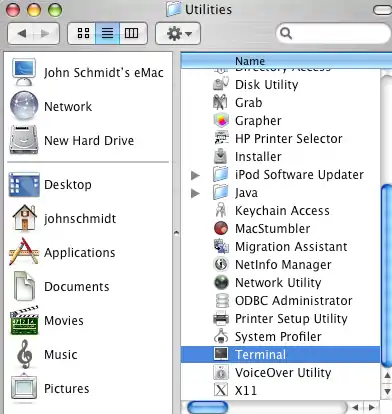This screenshot has height=414, width=392.
Task: Select the MacStumbler app icon
Action: click(x=221, y=228)
